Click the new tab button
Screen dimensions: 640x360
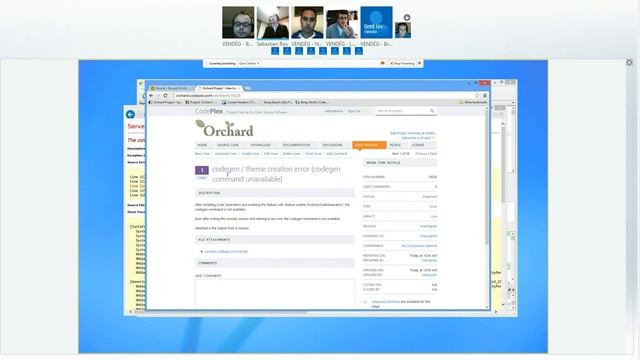248,88
